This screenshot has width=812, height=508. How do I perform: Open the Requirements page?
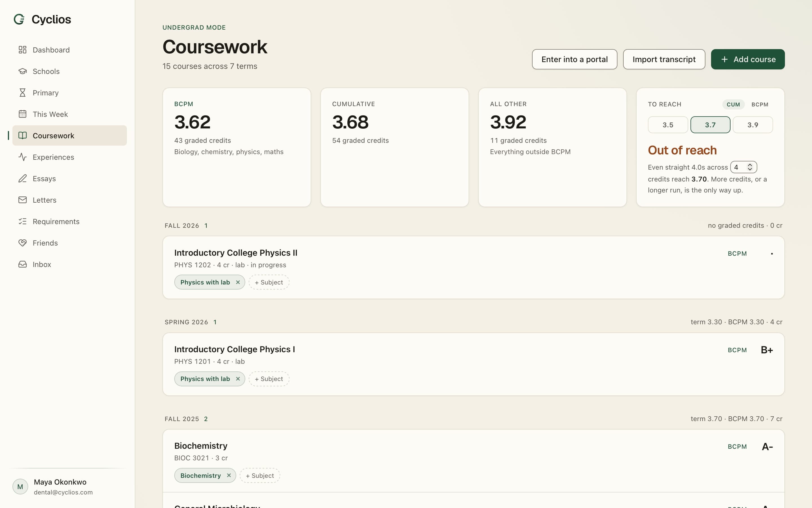(69, 222)
